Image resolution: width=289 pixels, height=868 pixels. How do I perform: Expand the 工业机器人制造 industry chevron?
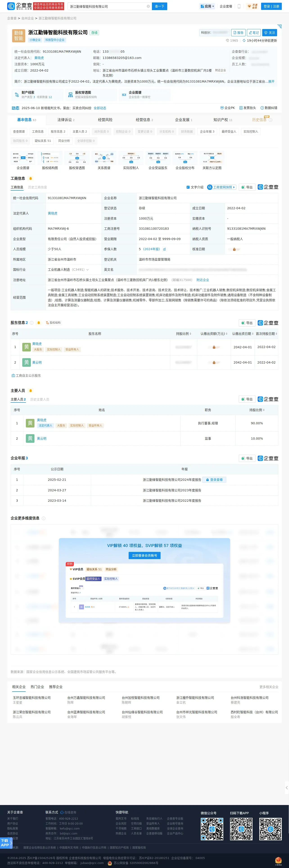tap(88, 270)
